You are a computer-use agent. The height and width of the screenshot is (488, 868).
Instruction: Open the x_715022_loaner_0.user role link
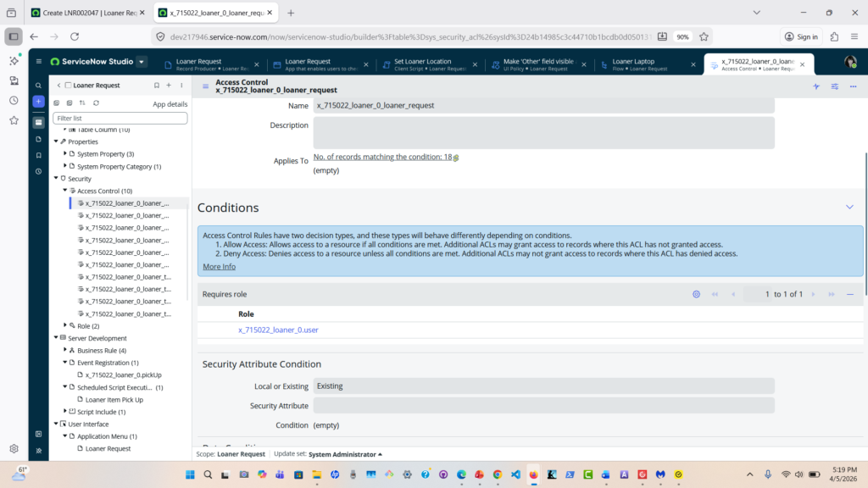click(278, 330)
